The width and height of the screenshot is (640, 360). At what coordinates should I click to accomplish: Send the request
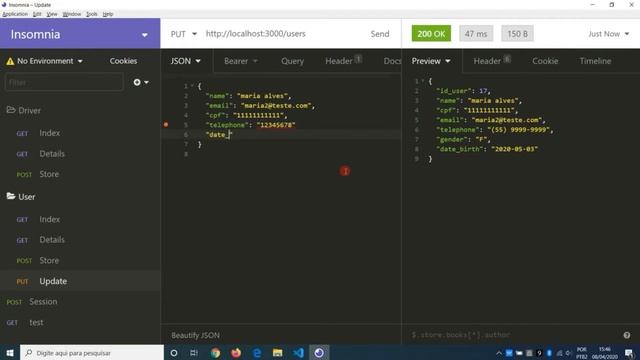click(380, 34)
